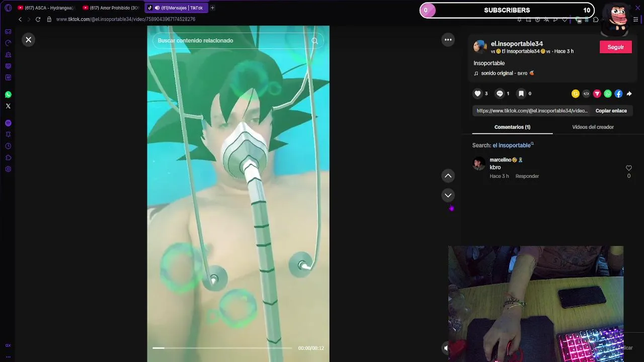Open marcelino's profile avatar
This screenshot has width=644, height=362.
tap(479, 163)
